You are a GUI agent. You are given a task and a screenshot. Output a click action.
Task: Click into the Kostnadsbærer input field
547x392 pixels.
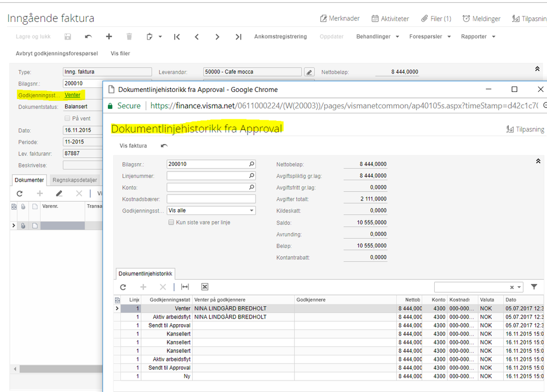coord(211,199)
